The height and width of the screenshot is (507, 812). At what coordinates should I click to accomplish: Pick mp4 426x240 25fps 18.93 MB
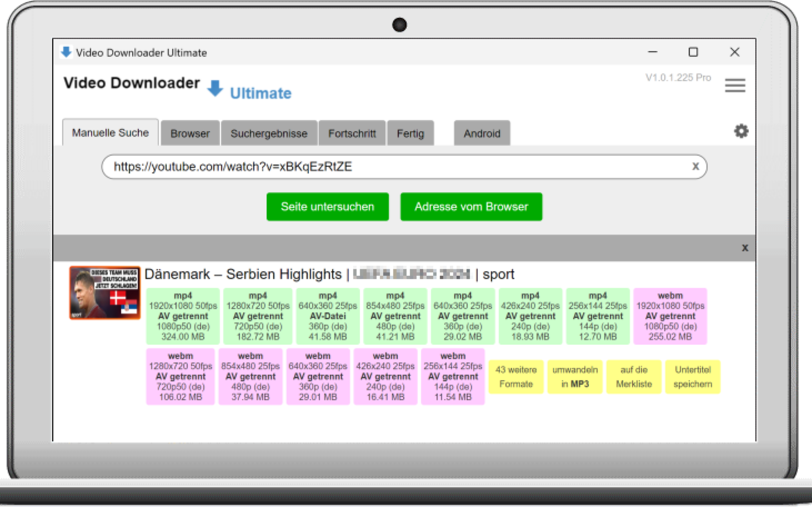(530, 316)
